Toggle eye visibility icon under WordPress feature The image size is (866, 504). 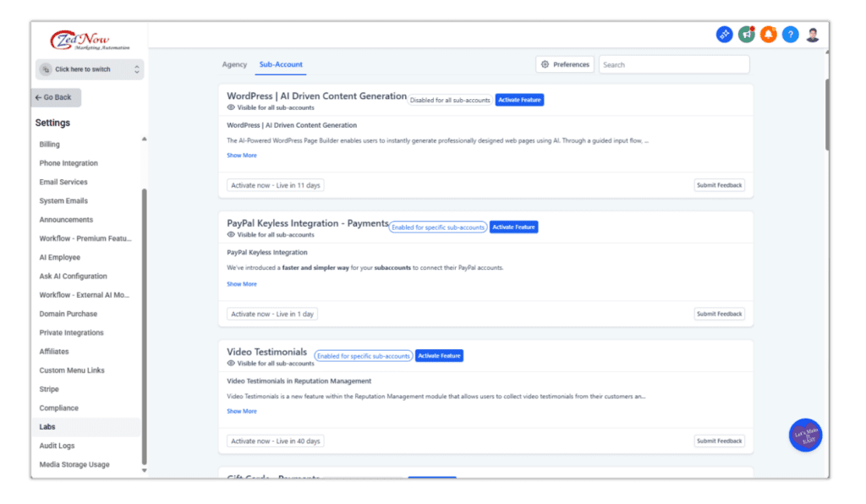pyautogui.click(x=231, y=108)
